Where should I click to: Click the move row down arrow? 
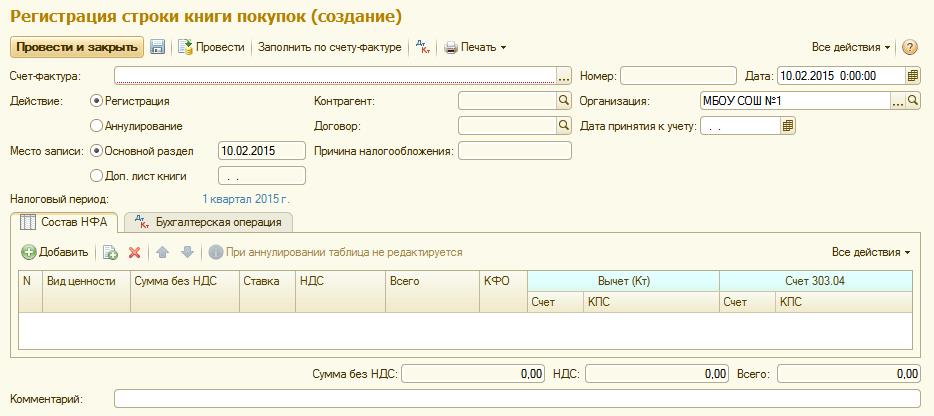tap(187, 252)
